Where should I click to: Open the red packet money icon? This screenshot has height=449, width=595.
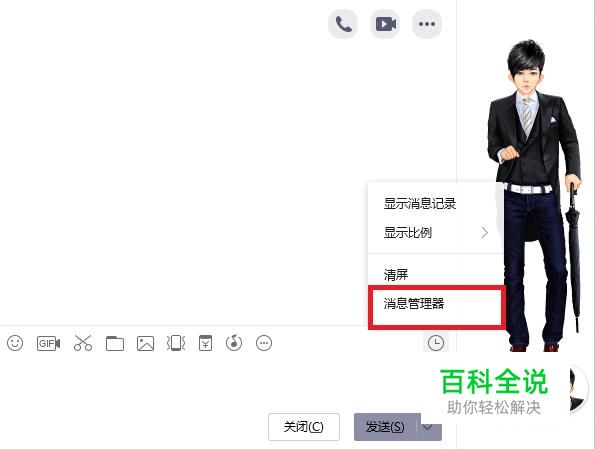pos(205,343)
